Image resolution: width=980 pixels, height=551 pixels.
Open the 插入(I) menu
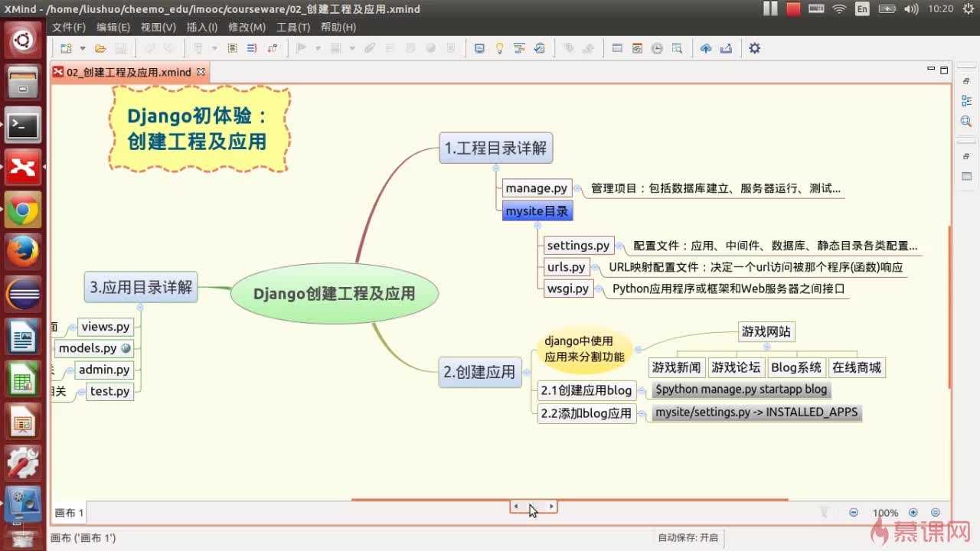(202, 27)
